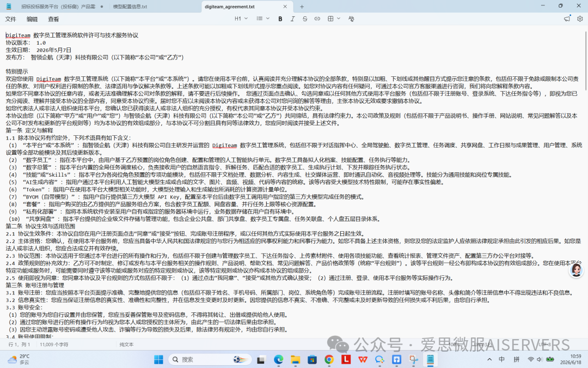
Task: Expand the H1 heading dropdown
Action: pyautogui.click(x=241, y=19)
